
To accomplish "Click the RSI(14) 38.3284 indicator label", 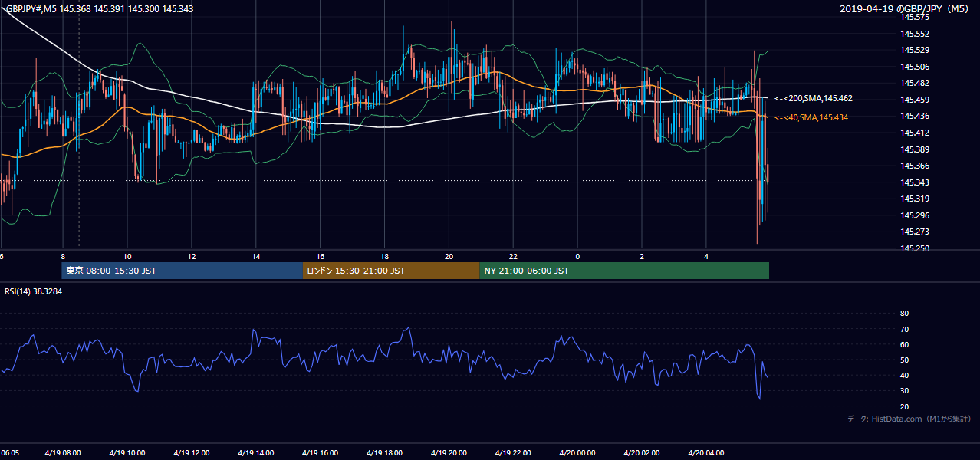I will click(x=34, y=291).
